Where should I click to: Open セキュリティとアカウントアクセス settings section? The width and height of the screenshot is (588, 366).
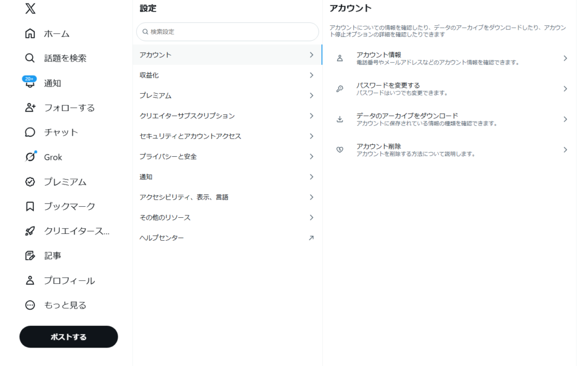190,136
